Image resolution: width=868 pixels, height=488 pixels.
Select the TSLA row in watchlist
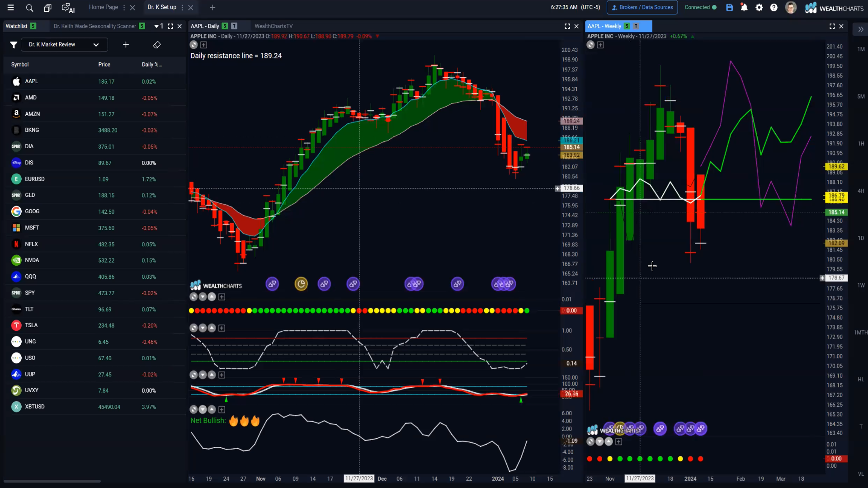[x=94, y=325]
